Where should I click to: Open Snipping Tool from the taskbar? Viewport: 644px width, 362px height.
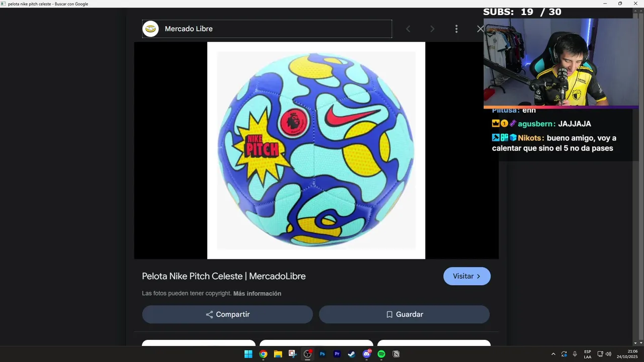click(292, 354)
